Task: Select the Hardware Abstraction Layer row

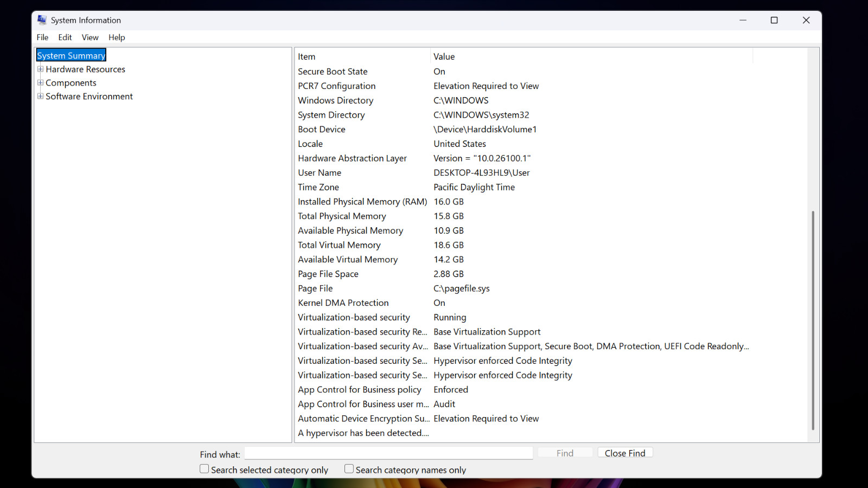Action: pyautogui.click(x=524, y=158)
